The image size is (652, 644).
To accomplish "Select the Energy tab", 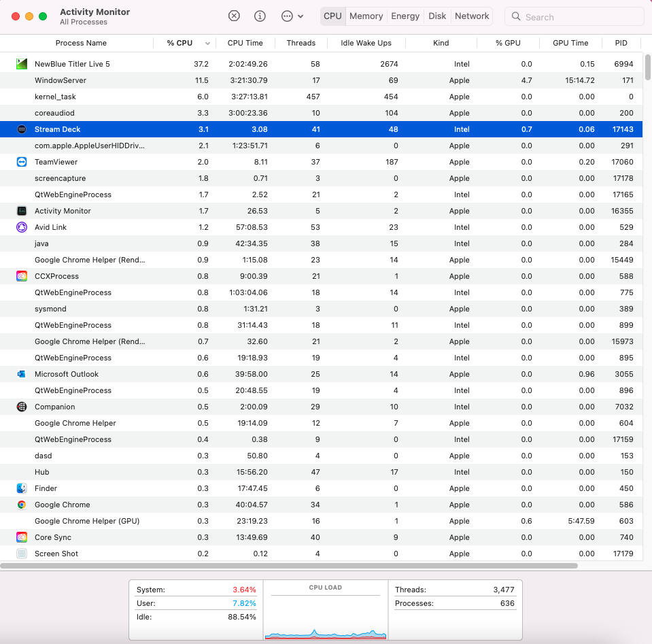I will coord(405,16).
